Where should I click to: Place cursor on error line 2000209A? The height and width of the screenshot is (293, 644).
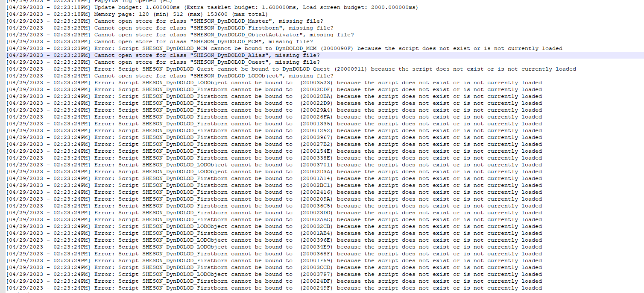click(x=274, y=199)
